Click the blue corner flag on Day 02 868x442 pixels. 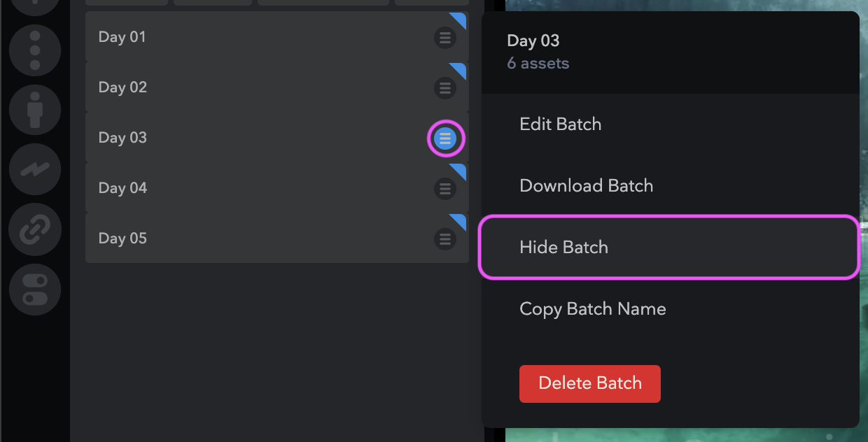click(461, 69)
